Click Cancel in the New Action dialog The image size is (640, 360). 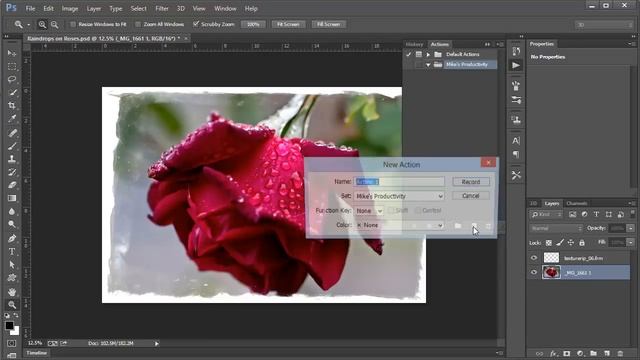(471, 196)
